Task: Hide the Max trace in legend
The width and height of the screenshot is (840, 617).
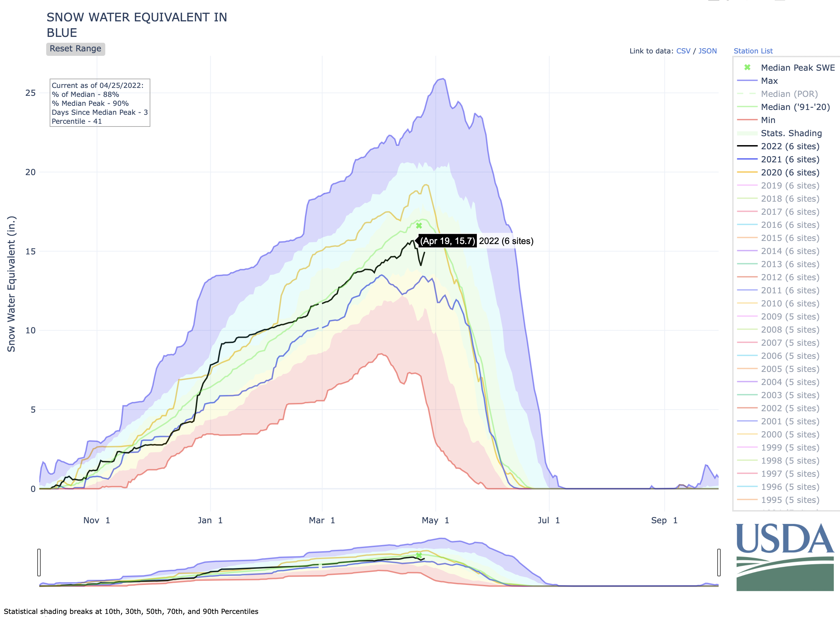Action: [x=769, y=81]
